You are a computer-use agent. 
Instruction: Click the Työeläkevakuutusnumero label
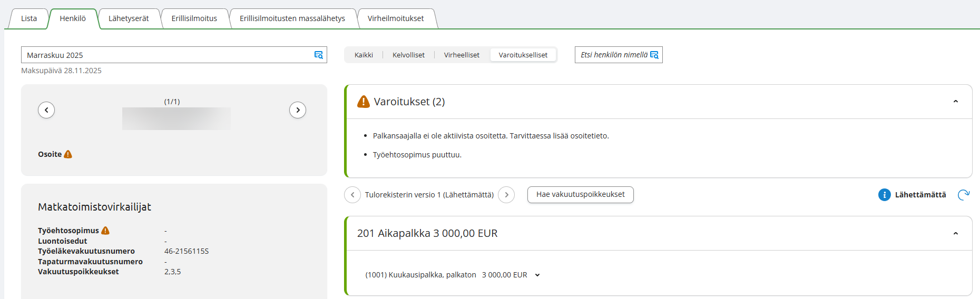[86, 251]
